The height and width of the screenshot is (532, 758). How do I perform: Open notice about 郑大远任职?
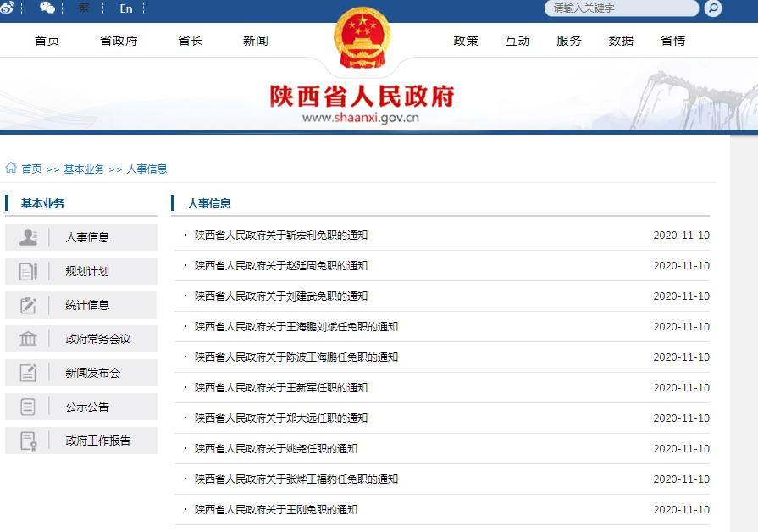pyautogui.click(x=281, y=418)
